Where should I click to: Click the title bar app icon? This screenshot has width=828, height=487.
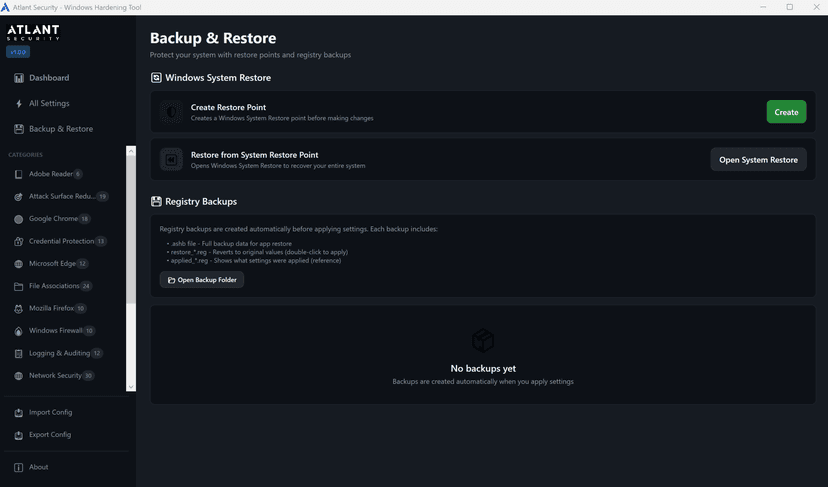point(5,7)
